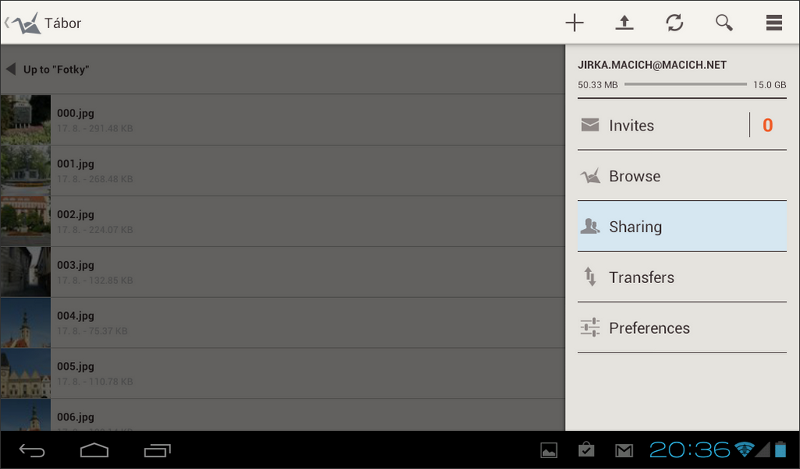Select file name 003.jpg
This screenshot has width=800, height=469.
76,265
